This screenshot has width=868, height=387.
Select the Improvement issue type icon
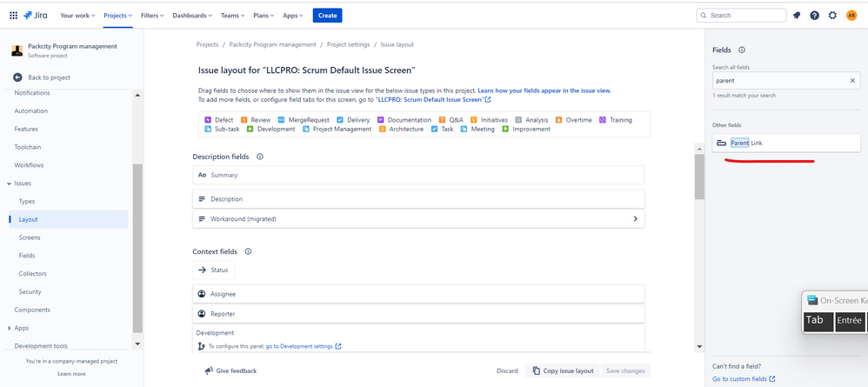[x=505, y=129]
